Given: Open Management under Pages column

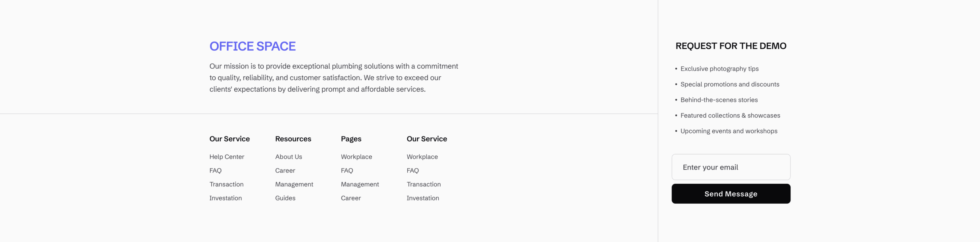Looking at the screenshot, I should point(360,184).
